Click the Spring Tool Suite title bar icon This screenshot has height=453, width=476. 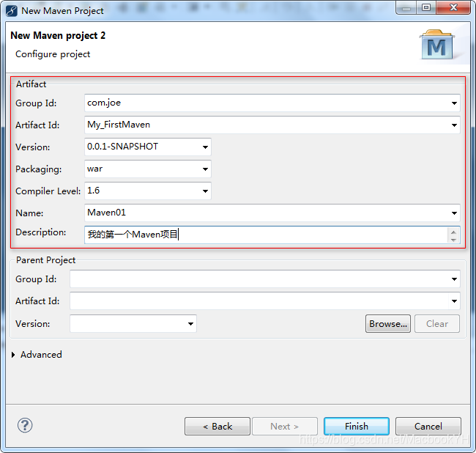click(x=12, y=11)
